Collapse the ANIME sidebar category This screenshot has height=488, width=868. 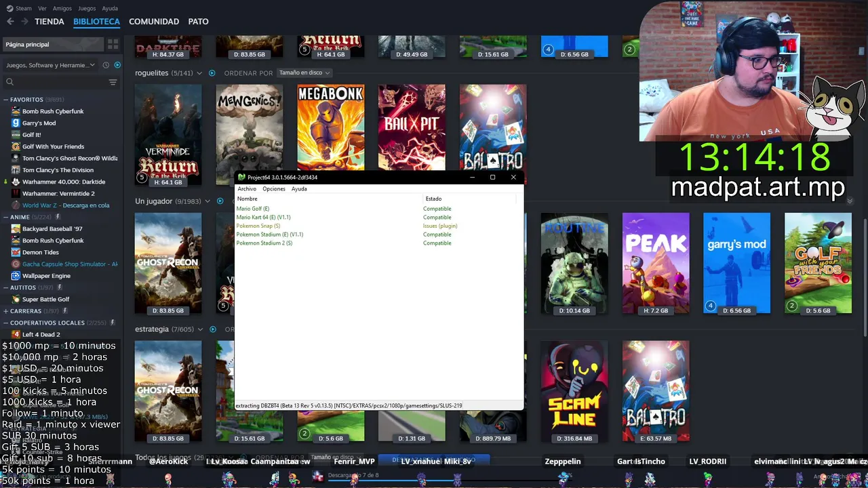click(x=6, y=217)
